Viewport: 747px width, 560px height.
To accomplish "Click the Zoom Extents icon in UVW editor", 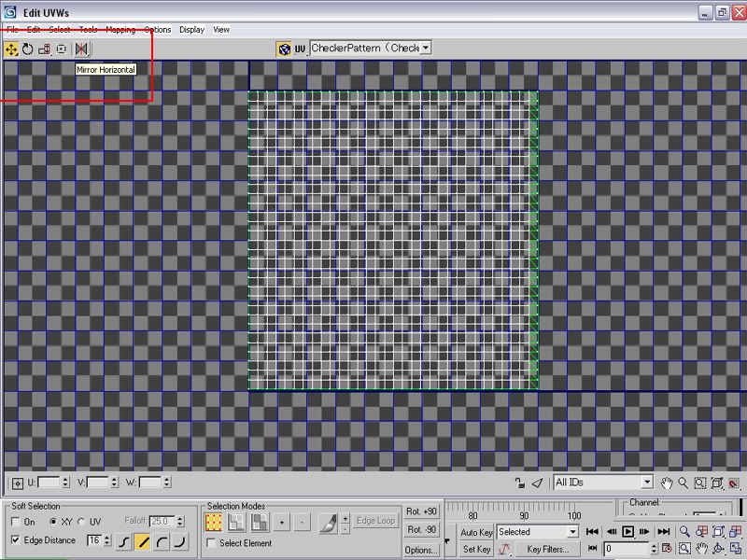I will pos(717,483).
